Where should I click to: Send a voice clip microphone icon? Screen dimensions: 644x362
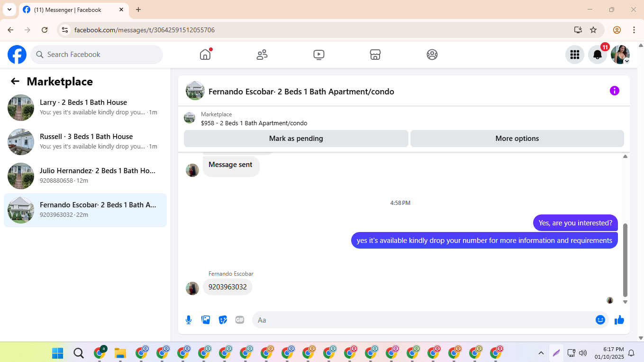point(189,320)
